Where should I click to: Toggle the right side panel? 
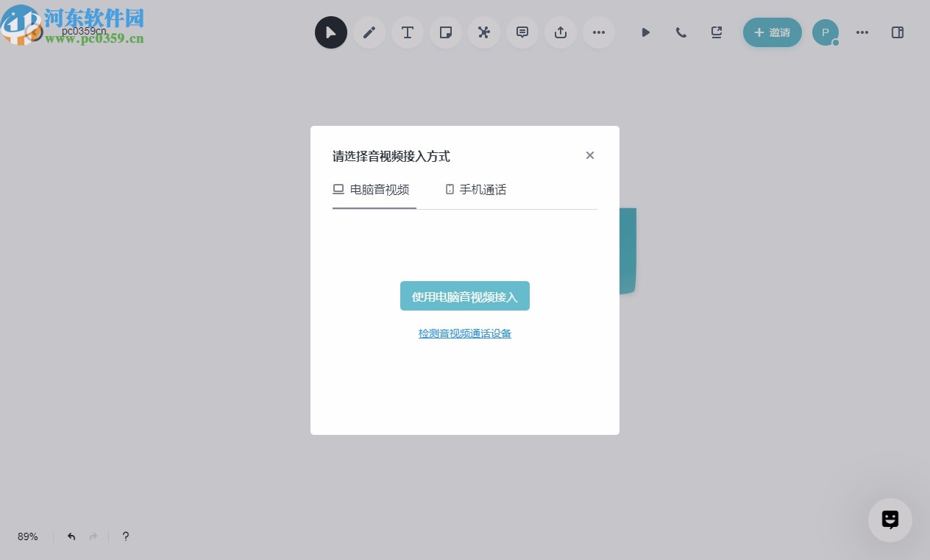coord(898,32)
